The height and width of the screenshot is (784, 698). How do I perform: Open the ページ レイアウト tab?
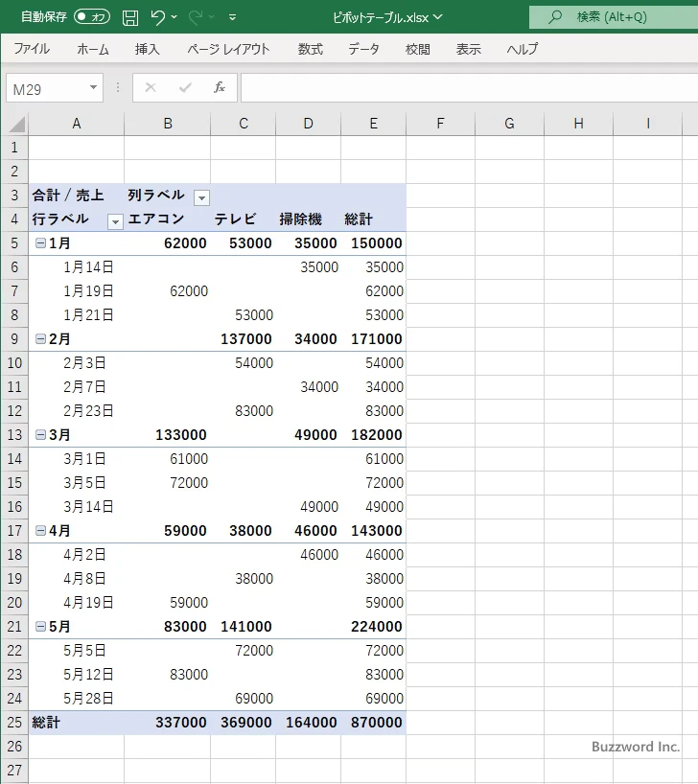click(x=228, y=49)
